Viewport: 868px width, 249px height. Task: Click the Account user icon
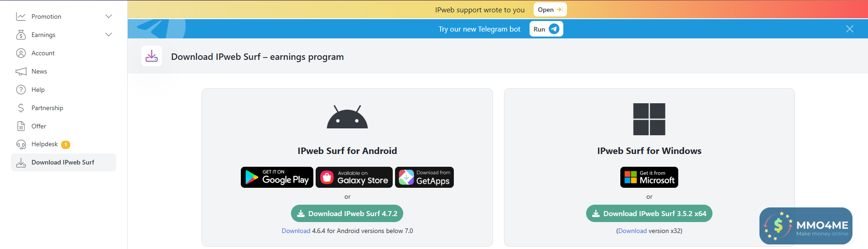click(x=21, y=53)
